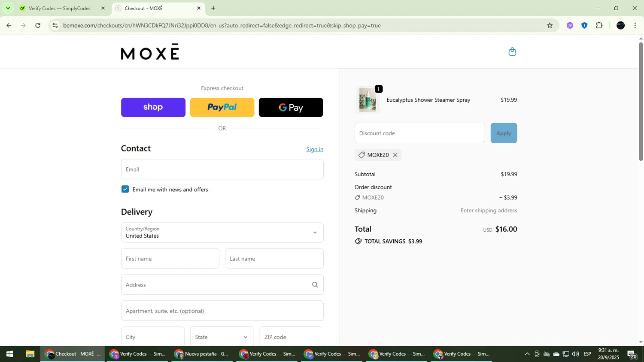The height and width of the screenshot is (362, 644).
Task: Focus the Discount code field
Action: point(419,133)
